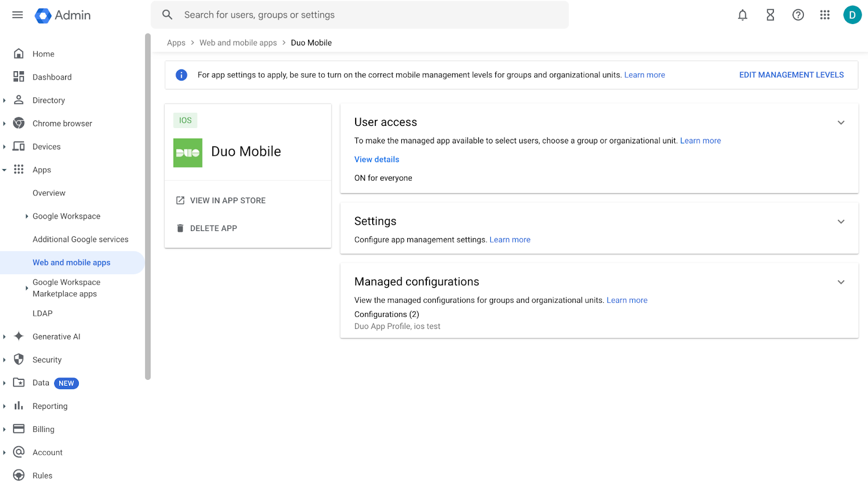Click the blue info icon in banner
This screenshot has height=485, width=868.
tap(181, 75)
